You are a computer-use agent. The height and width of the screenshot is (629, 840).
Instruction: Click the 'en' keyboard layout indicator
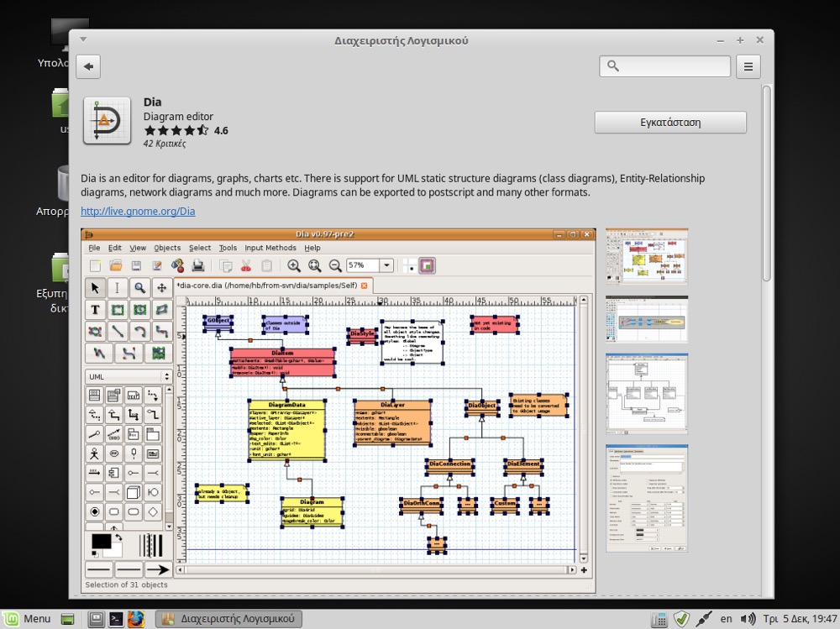pyautogui.click(x=726, y=619)
